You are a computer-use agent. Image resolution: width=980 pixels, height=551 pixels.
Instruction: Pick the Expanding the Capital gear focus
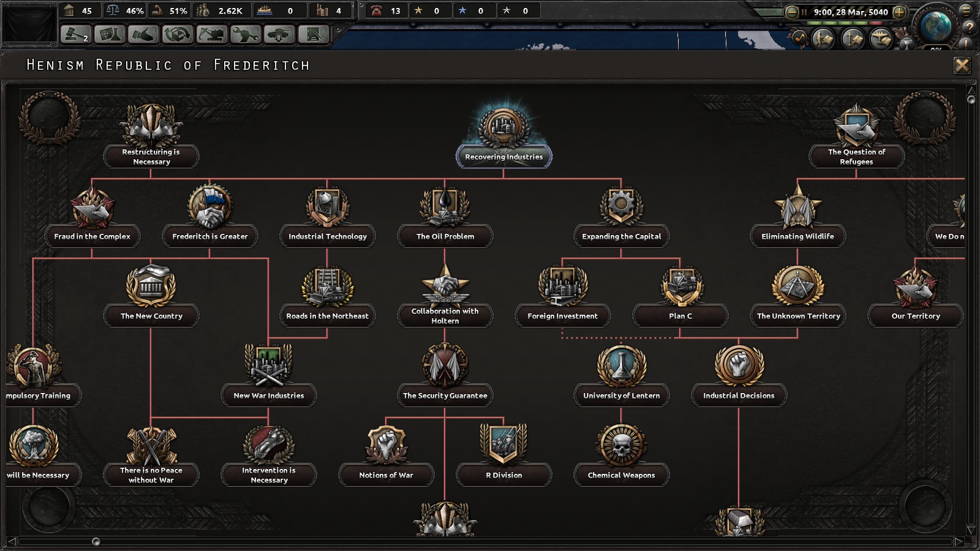621,207
